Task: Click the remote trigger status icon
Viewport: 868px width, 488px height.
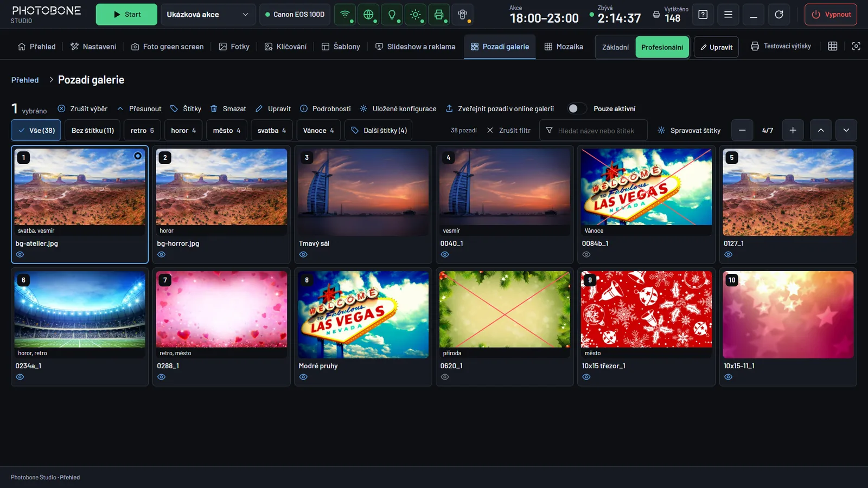Action: [x=462, y=15]
